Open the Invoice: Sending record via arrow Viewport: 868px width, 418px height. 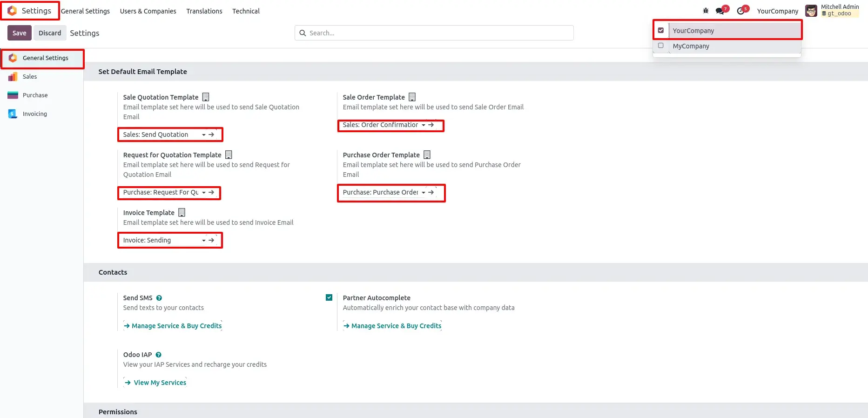[x=212, y=240]
